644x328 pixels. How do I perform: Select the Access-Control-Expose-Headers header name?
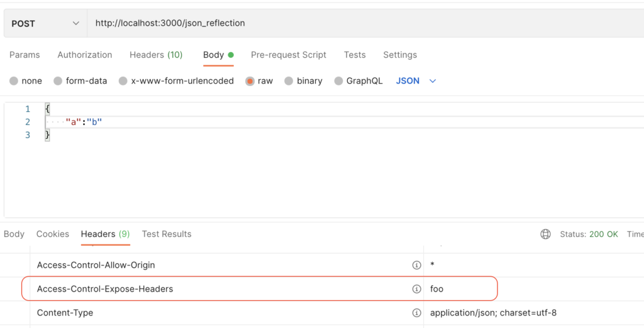[x=105, y=289]
